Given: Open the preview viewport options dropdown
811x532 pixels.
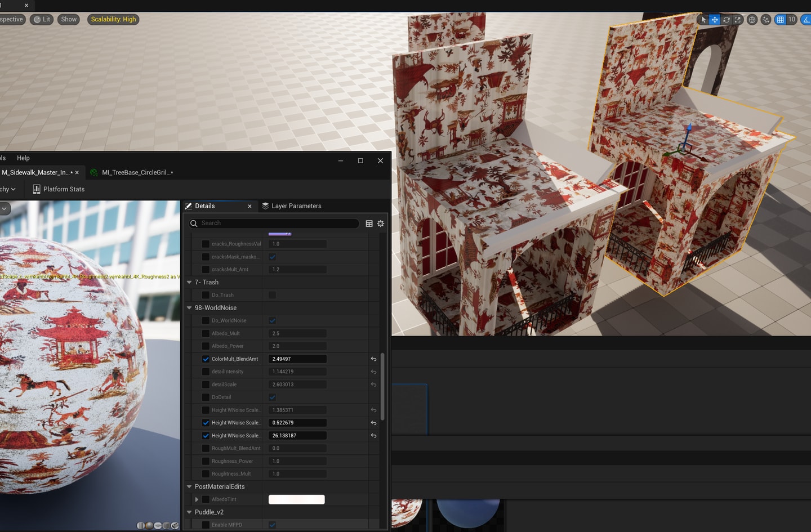Looking at the screenshot, I should [x=5, y=208].
